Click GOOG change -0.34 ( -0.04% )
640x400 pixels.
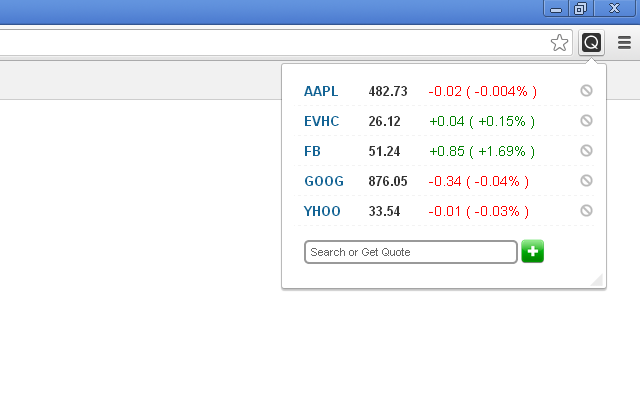[x=479, y=181]
